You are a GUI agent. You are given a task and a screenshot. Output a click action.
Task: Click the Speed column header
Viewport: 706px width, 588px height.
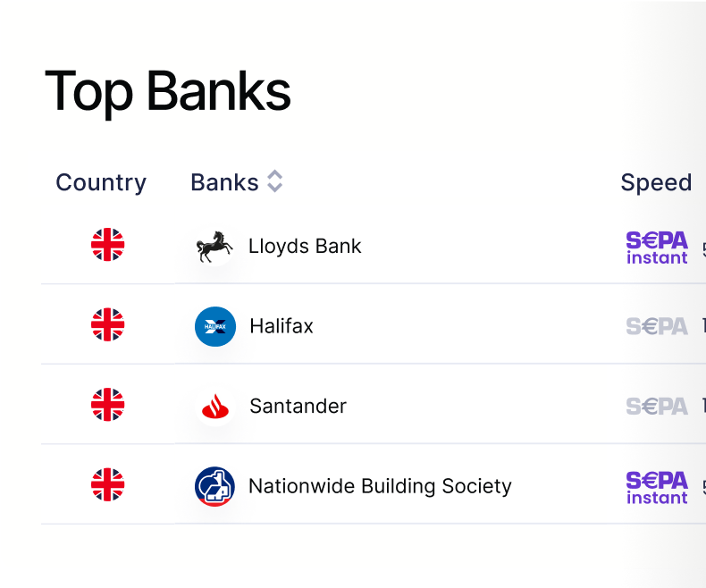656,183
